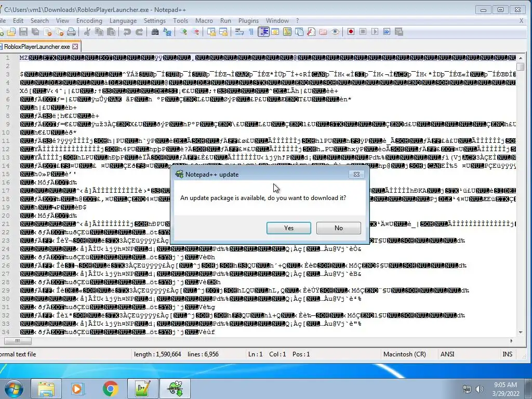The width and height of the screenshot is (532, 399).
Task: Close the Notepad++ update dialog
Action: (356, 174)
